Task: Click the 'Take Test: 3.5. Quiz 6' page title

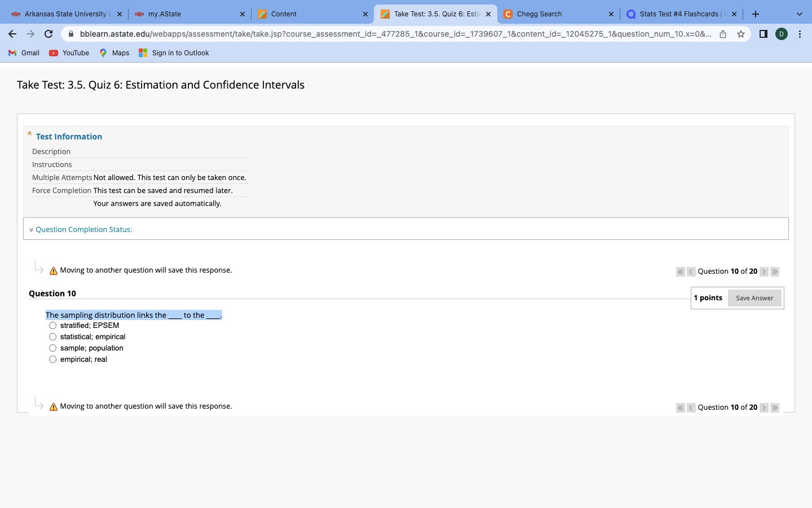Action: tap(161, 85)
